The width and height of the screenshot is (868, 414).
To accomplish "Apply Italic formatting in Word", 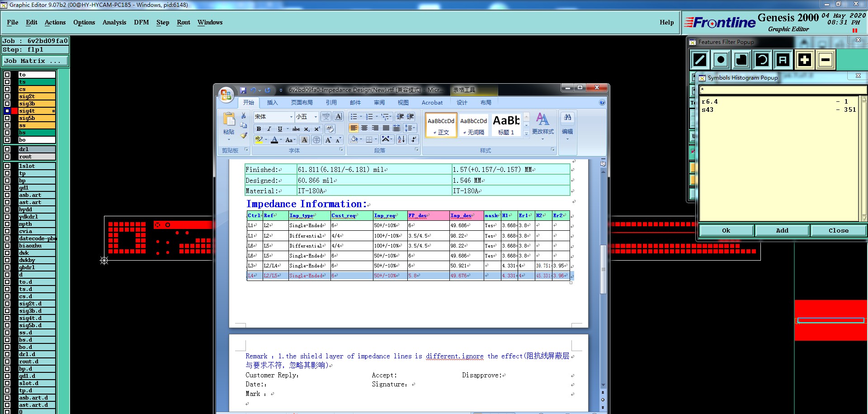I will (x=269, y=129).
